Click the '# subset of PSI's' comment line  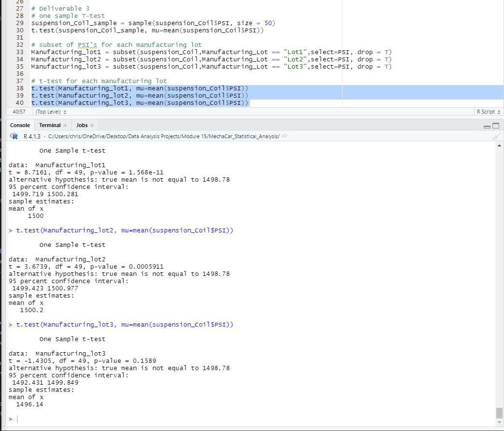tap(116, 44)
